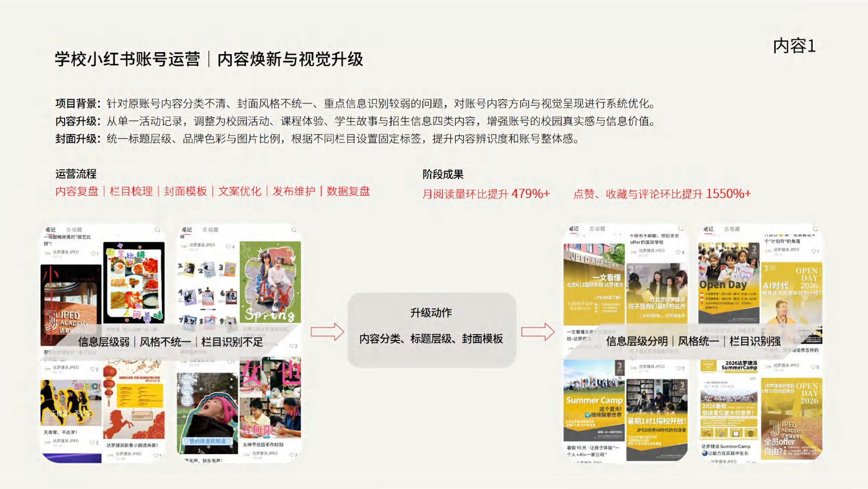Open the yellow Summer Camp cover
This screenshot has height=489, width=868.
click(594, 401)
